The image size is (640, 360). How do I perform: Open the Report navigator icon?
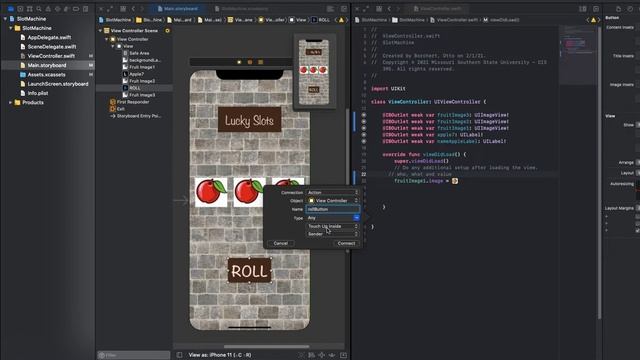tap(85, 9)
